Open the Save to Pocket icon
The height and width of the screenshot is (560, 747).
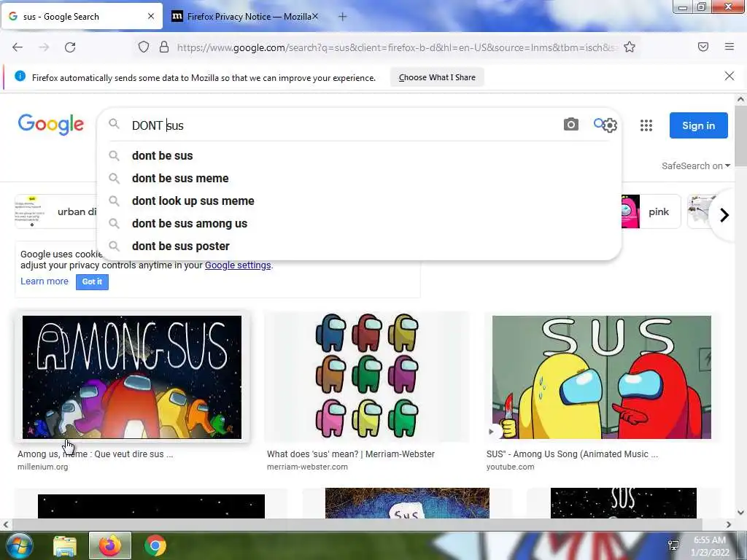(x=703, y=47)
